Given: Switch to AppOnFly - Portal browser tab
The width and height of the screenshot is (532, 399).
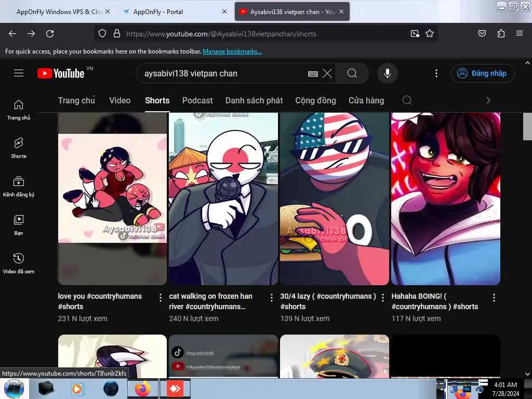Looking at the screenshot, I should coord(158,11).
